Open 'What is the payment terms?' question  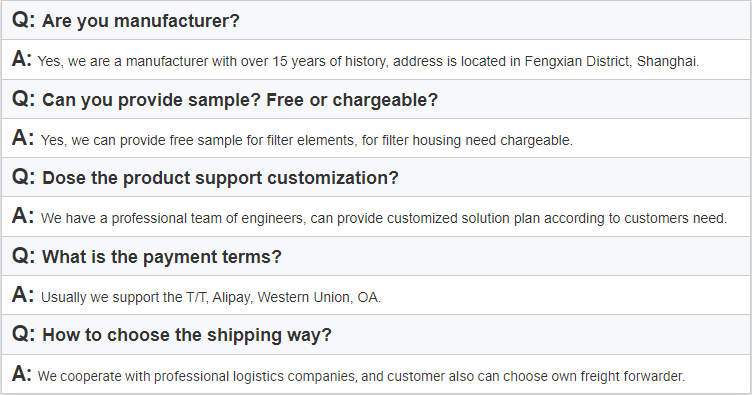[162, 256]
